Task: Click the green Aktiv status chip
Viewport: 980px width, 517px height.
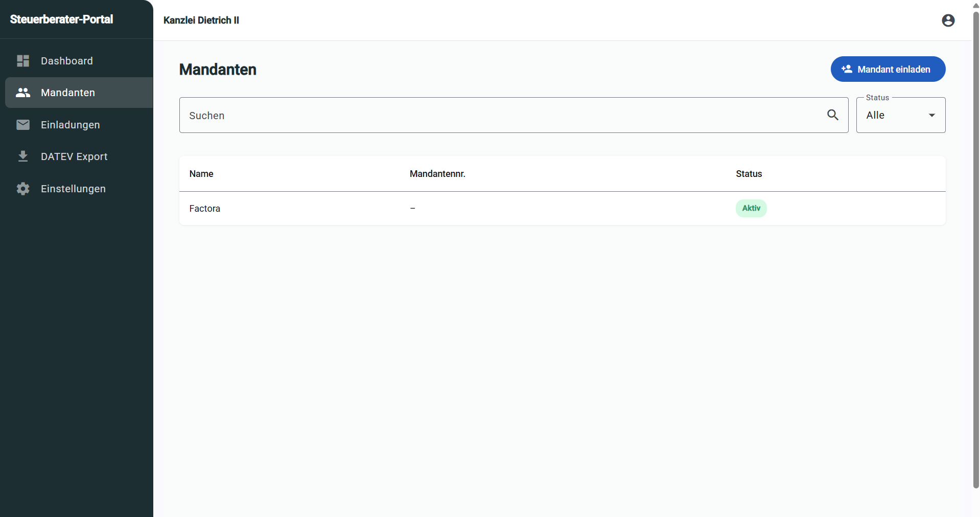Action: tap(751, 208)
